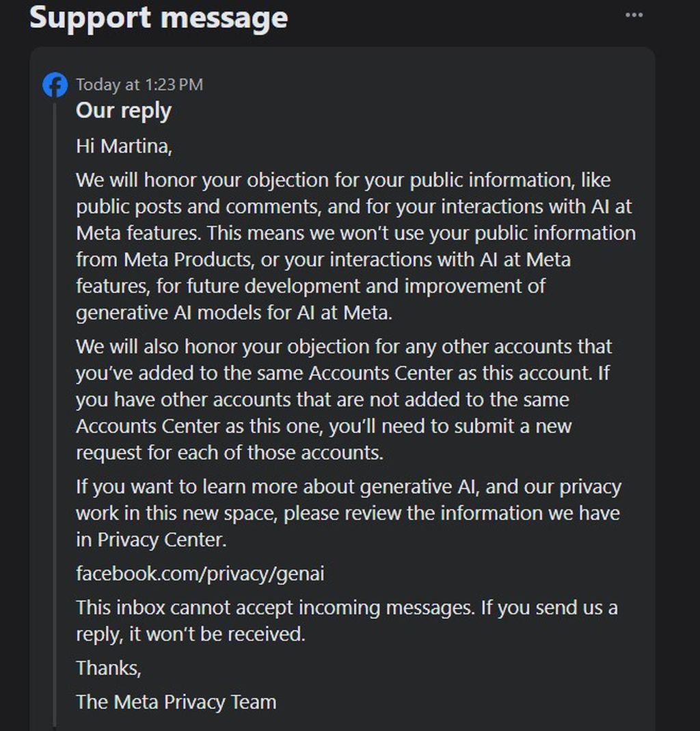Image resolution: width=700 pixels, height=731 pixels.
Task: Click The Meta Privacy Team signature
Action: 176,702
